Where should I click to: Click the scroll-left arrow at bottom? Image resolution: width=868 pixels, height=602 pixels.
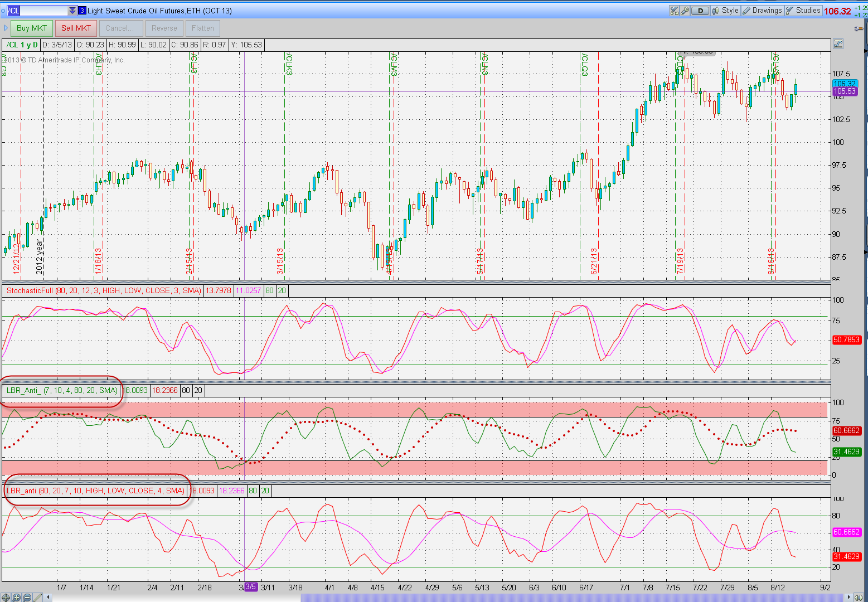coord(49,598)
